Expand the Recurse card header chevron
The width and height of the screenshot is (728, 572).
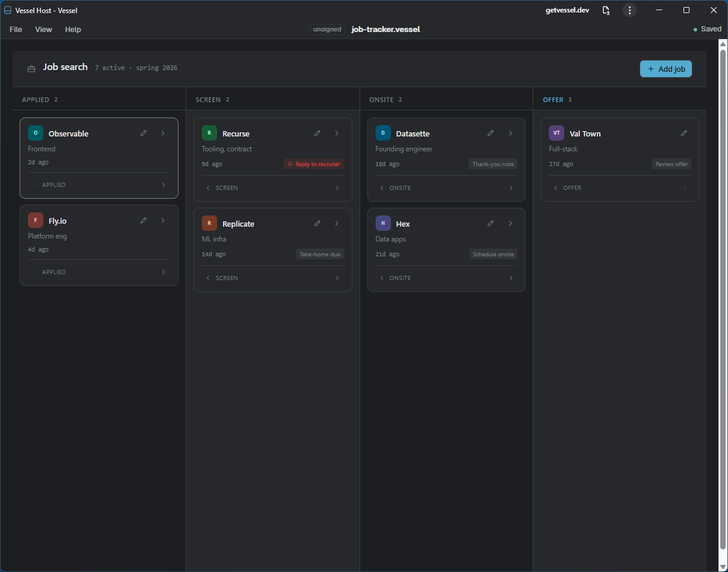(337, 134)
